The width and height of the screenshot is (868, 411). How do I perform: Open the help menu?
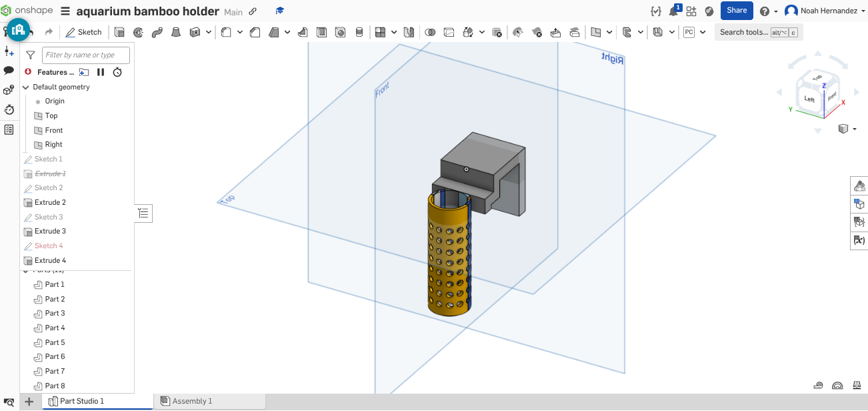point(768,11)
